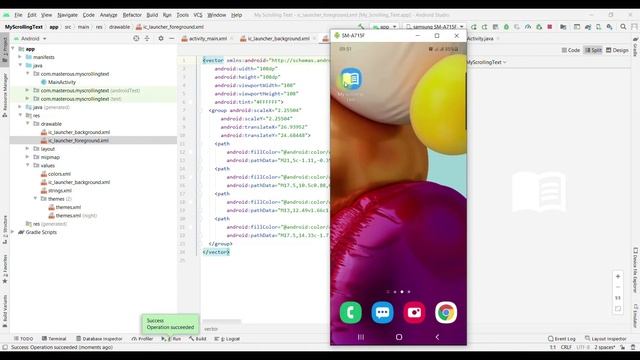
Task: Collapse the drawable folder
Action: pyautogui.click(x=28, y=123)
